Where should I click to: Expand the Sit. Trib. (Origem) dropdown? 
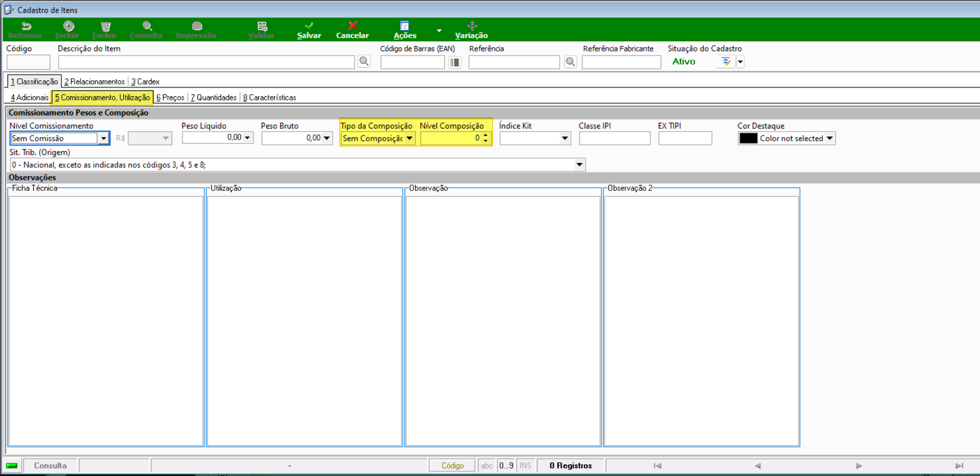point(580,165)
